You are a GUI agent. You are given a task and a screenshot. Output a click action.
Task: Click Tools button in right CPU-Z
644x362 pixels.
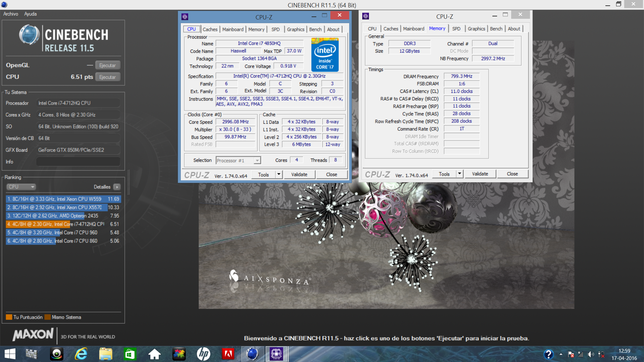pyautogui.click(x=444, y=174)
